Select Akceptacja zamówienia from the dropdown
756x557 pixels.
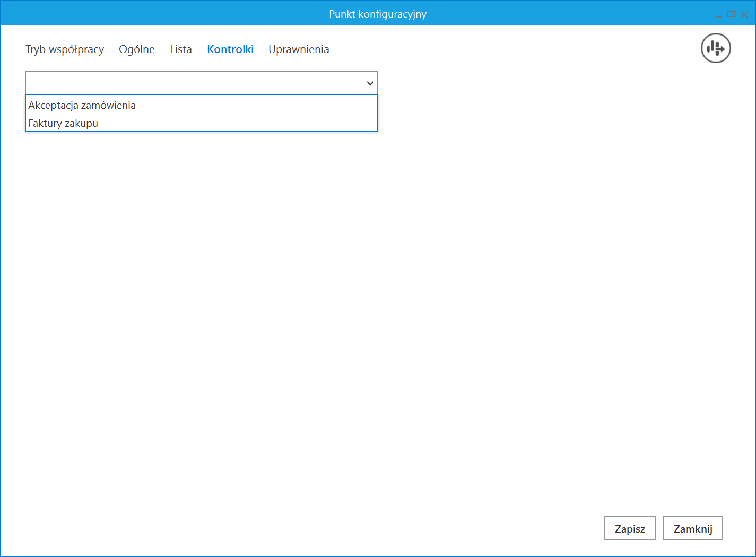pyautogui.click(x=82, y=105)
